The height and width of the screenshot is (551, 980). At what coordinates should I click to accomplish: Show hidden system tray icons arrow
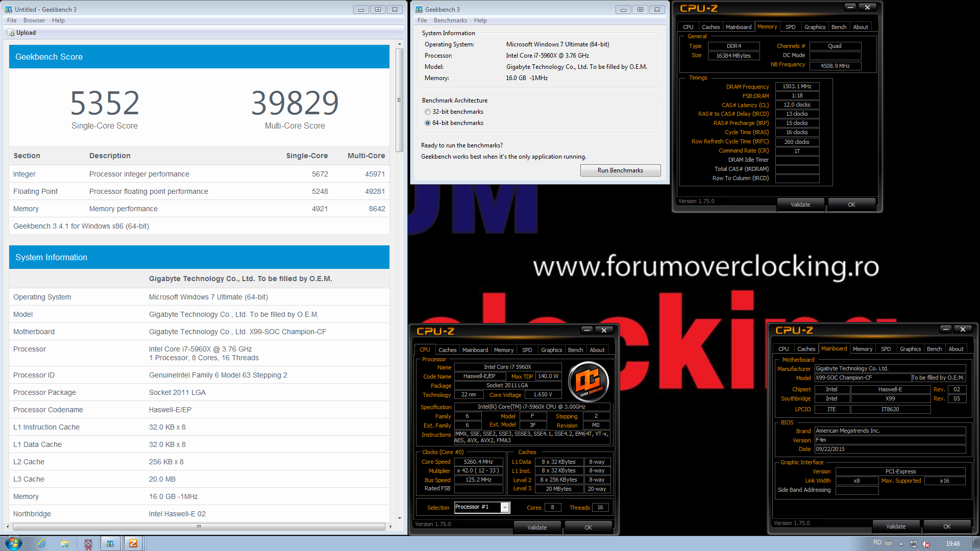[x=901, y=544]
